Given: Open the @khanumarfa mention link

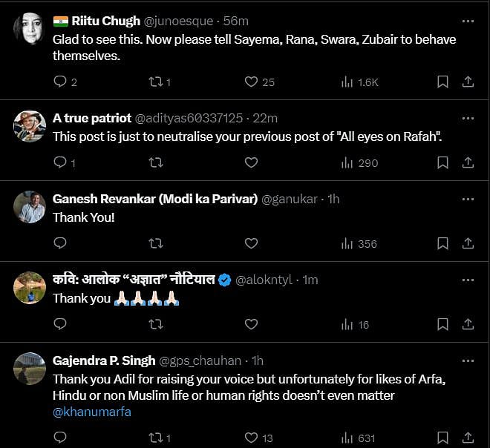Looking at the screenshot, I should point(91,412).
